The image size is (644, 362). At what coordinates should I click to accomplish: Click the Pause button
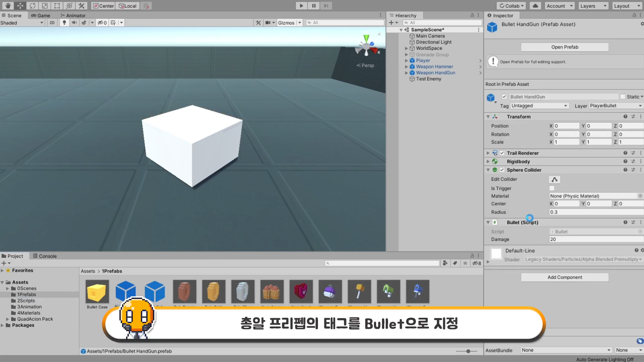(x=314, y=6)
